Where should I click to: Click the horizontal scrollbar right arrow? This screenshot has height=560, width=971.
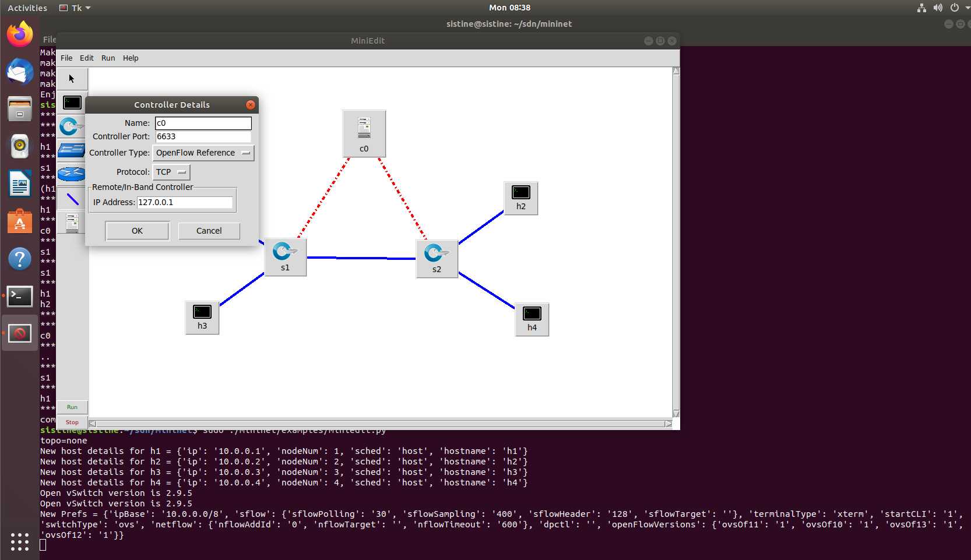669,424
